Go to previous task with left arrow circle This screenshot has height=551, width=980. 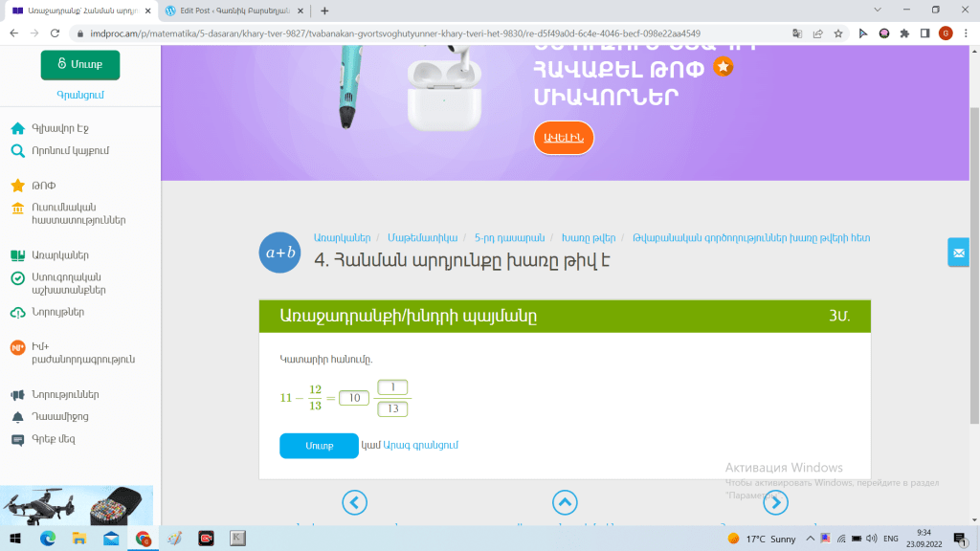pyautogui.click(x=354, y=502)
